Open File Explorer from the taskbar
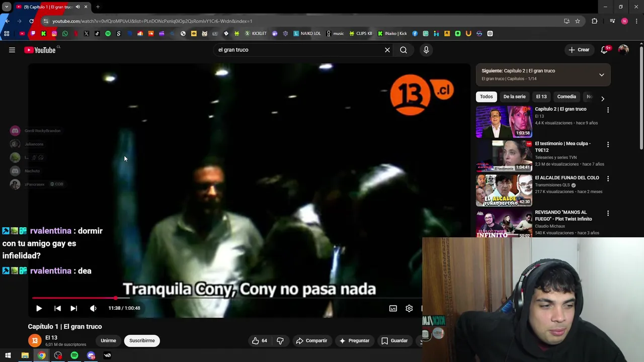The height and width of the screenshot is (362, 644). (25, 355)
